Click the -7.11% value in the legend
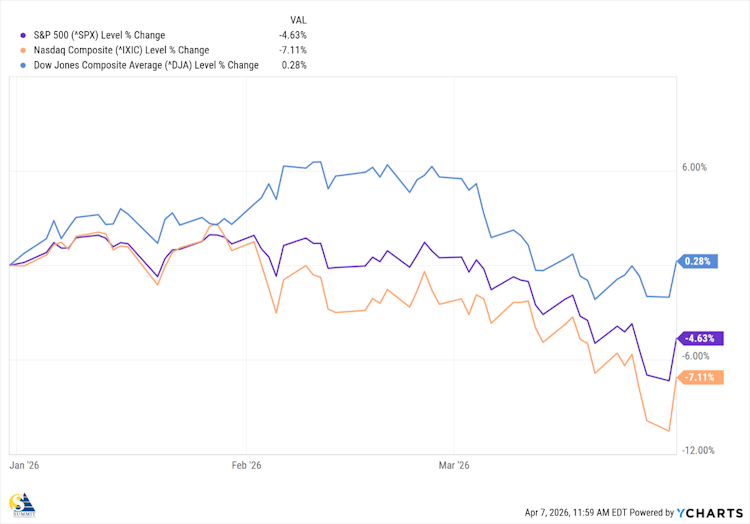Screen dimensions: 750x524 click(294, 50)
